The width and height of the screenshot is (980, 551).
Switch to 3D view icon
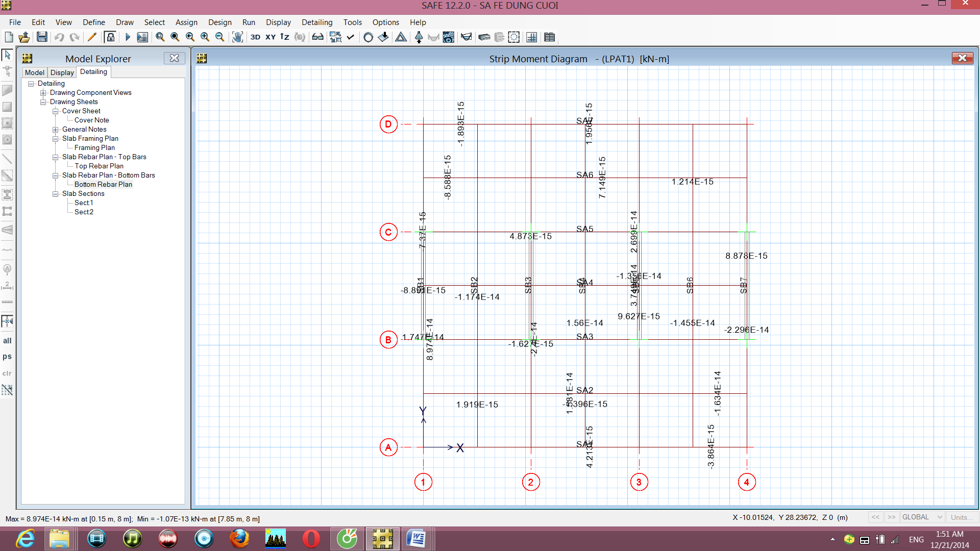[x=255, y=37]
